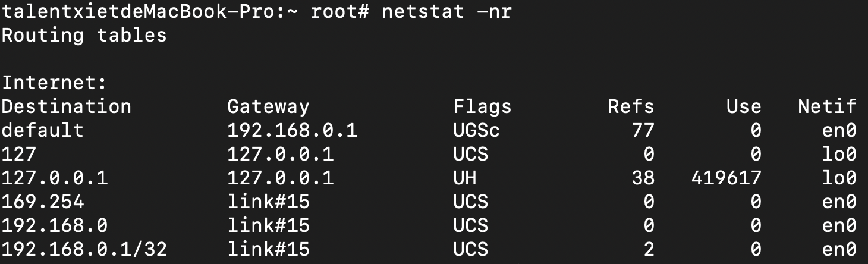Screen dimensions: 868x264
Task: Click the Netif column header
Action: pyautogui.click(x=828, y=107)
